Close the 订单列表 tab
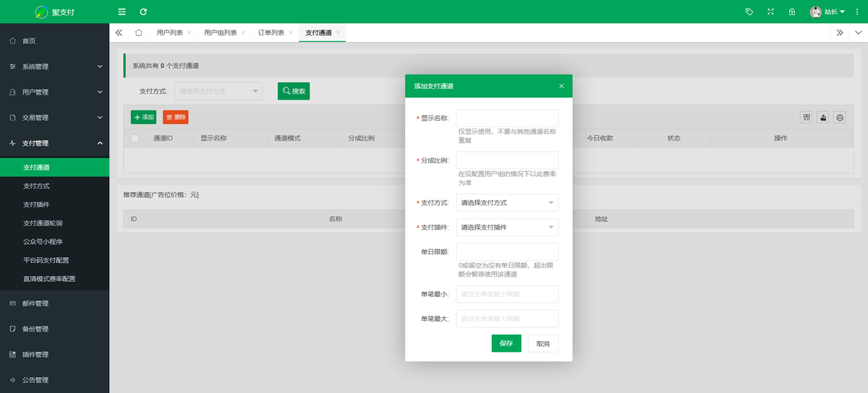This screenshot has width=868, height=393. pos(291,33)
